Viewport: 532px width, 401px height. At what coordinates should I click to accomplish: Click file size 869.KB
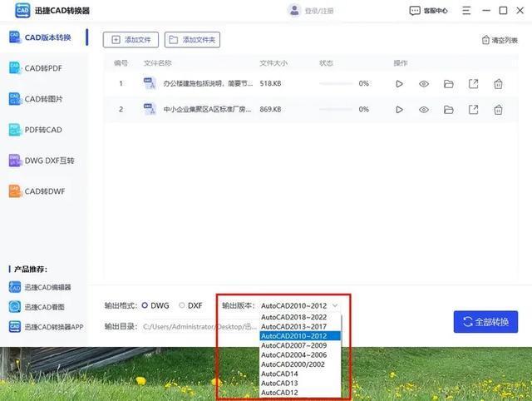pyautogui.click(x=270, y=109)
